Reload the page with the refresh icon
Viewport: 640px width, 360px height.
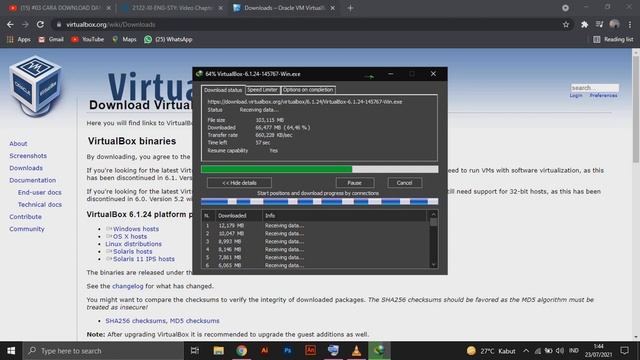[40, 24]
